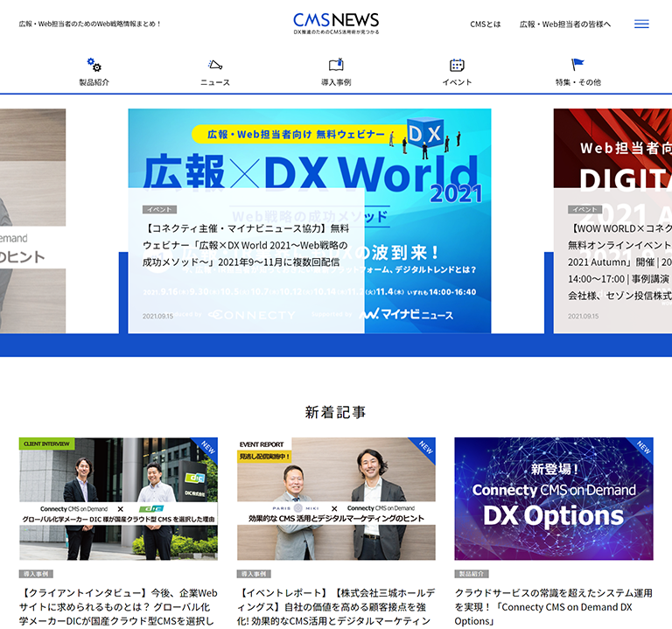
Task: Open the DIC client interview thumbnail
Action: (118, 499)
